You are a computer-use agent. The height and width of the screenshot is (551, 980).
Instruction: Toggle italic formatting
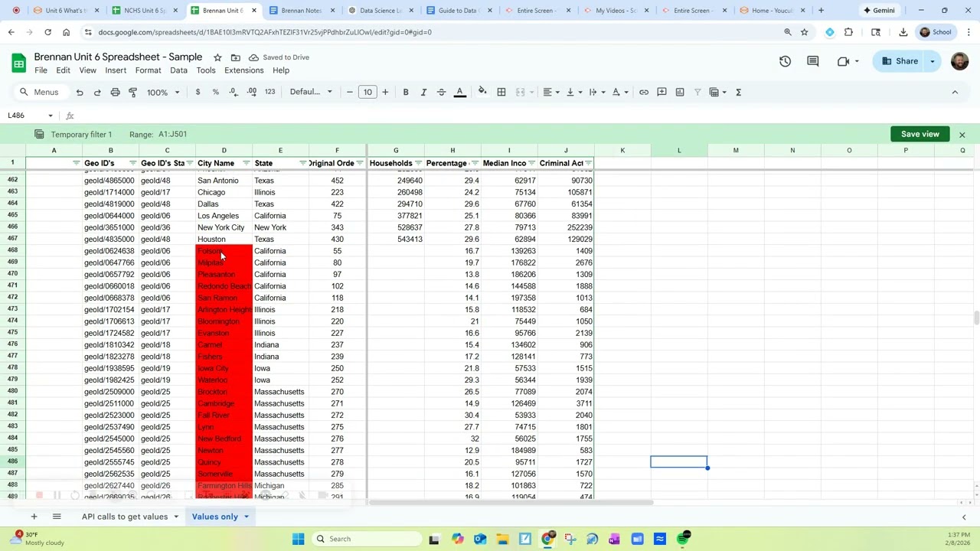point(423,92)
